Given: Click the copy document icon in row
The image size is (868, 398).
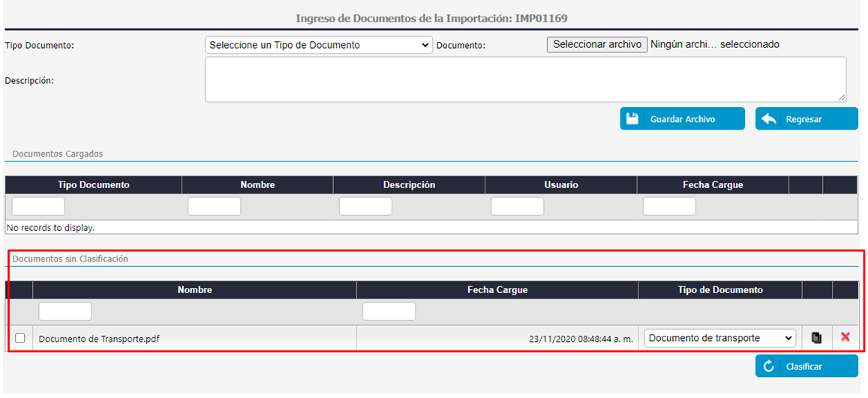Looking at the screenshot, I should [x=817, y=338].
